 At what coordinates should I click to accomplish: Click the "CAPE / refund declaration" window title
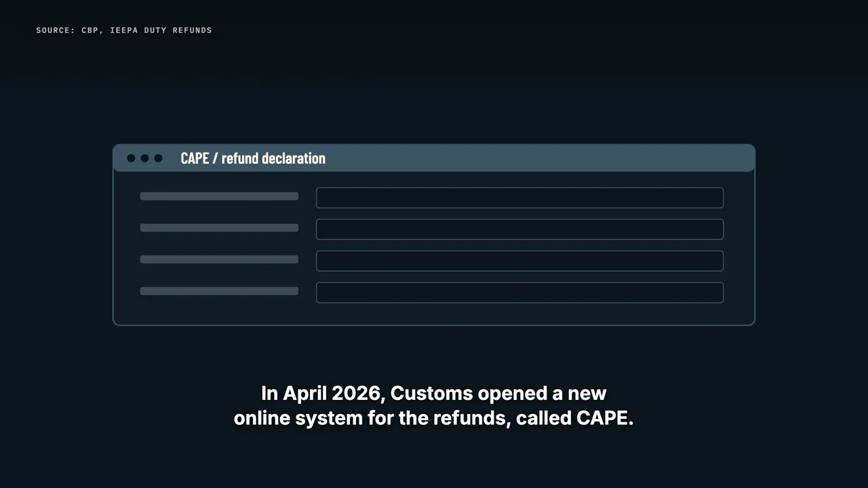253,158
